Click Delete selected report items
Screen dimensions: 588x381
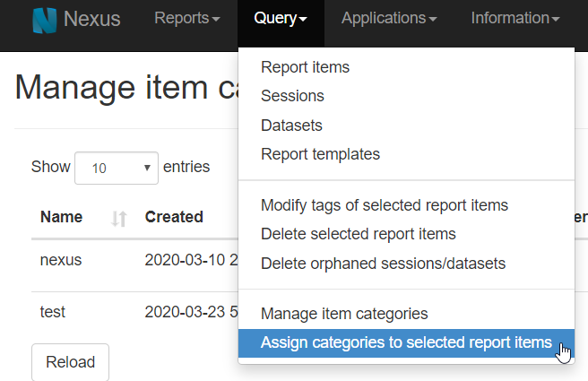(x=406, y=234)
